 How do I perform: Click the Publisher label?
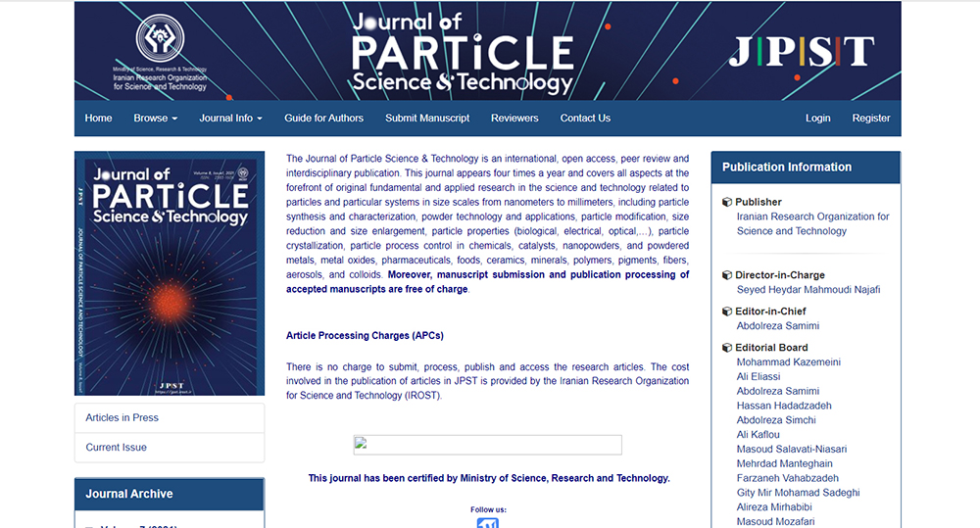tap(759, 202)
